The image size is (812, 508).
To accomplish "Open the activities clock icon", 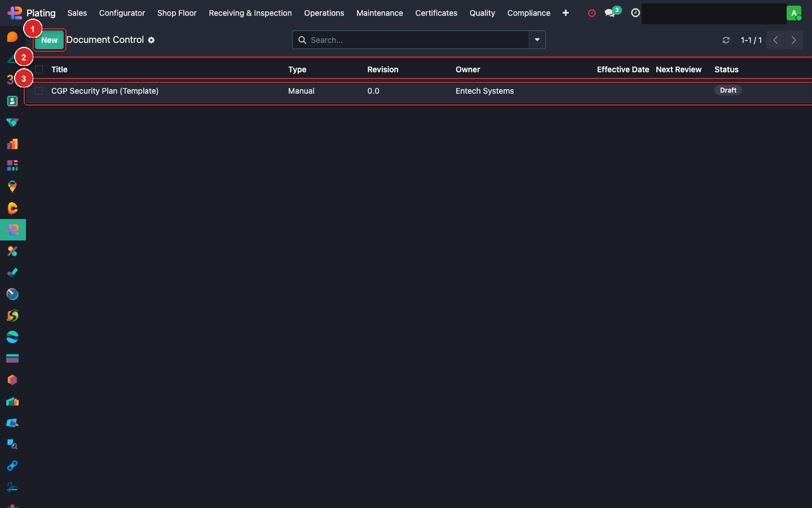I will 636,13.
